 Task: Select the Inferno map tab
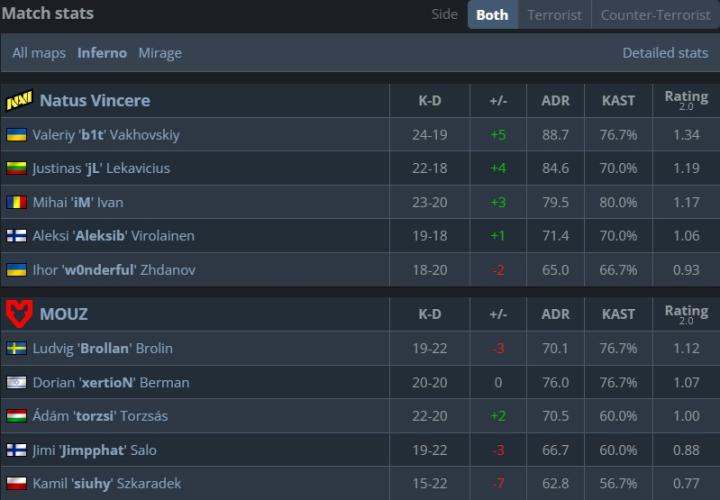[102, 53]
